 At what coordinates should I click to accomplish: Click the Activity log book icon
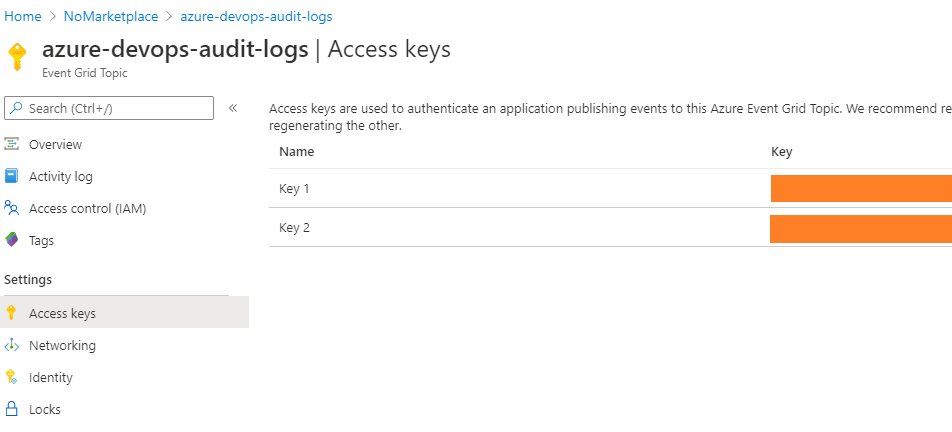tap(12, 177)
